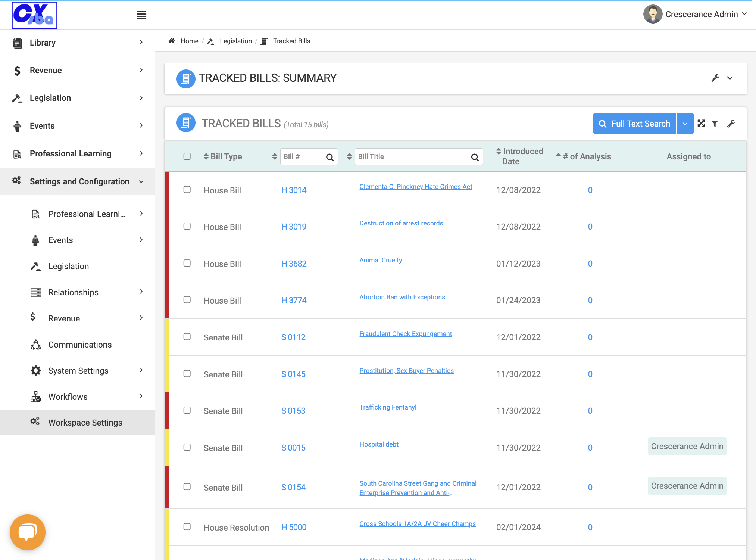Viewport: 756px width, 560px height.
Task: Check the box for bill S 0112
Action: [187, 337]
